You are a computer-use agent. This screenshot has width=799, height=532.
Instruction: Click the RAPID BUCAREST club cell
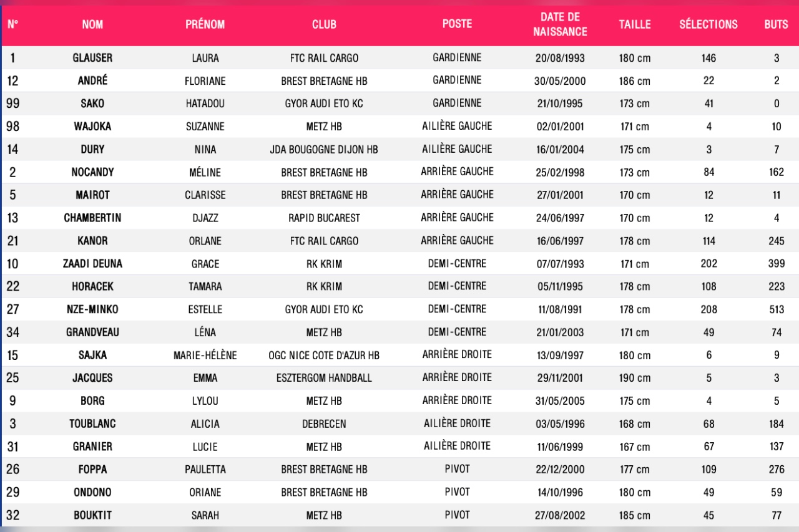[324, 218]
